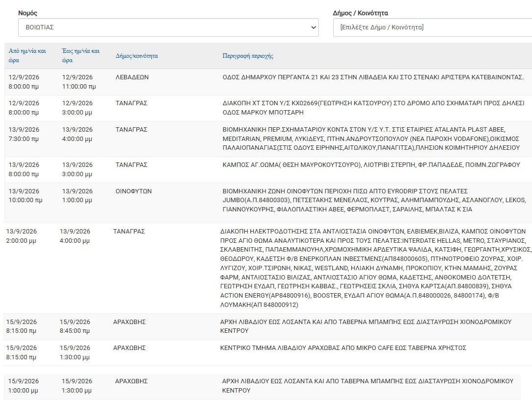Image resolution: width=532 pixels, height=419 pixels.
Task: Click the chevron arrow of Νομός select
Action: (314, 27)
